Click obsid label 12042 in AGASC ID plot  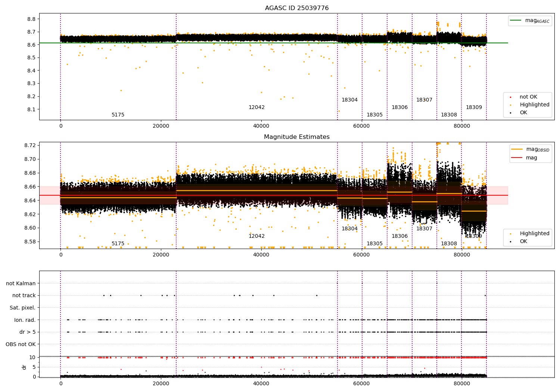pyautogui.click(x=256, y=108)
